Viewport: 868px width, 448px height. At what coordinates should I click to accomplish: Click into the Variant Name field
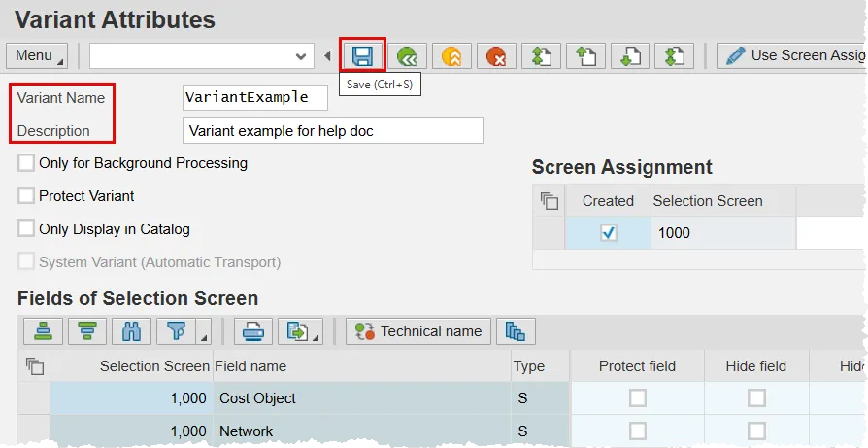[x=255, y=97]
